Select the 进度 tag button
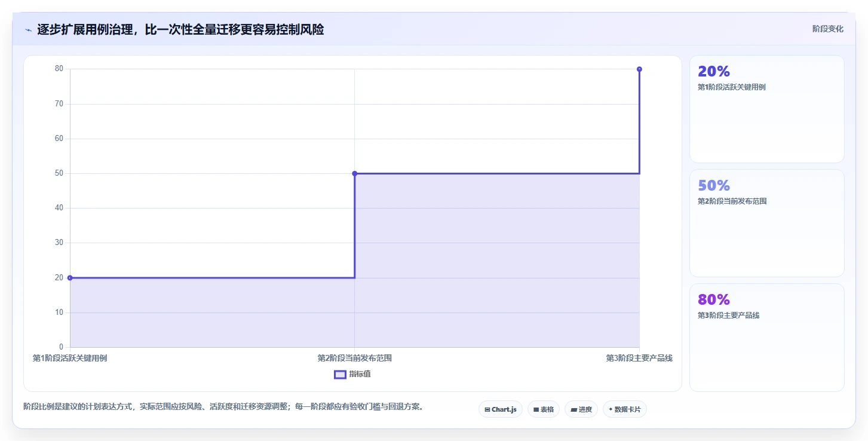The height and width of the screenshot is (441, 868). pyautogui.click(x=581, y=409)
